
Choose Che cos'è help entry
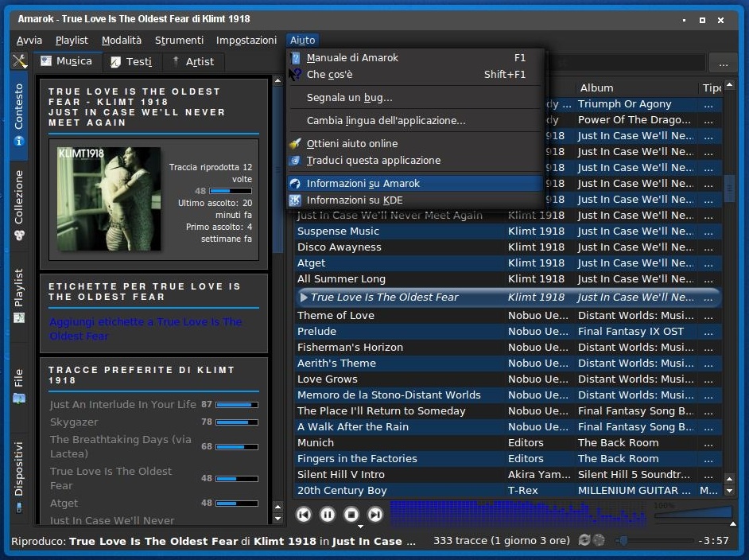pos(414,75)
